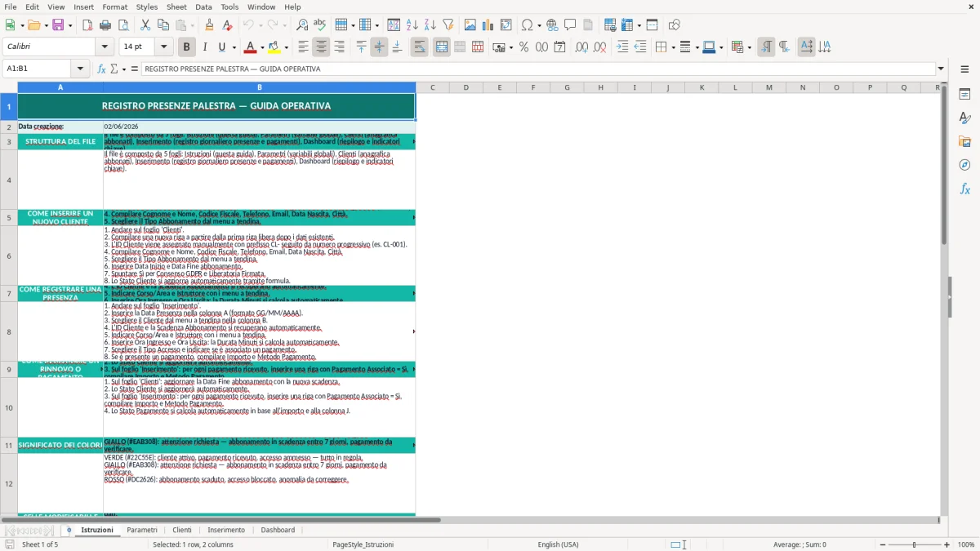This screenshot has width=980, height=551.
Task: Click the Cut scissors icon
Action: click(145, 25)
